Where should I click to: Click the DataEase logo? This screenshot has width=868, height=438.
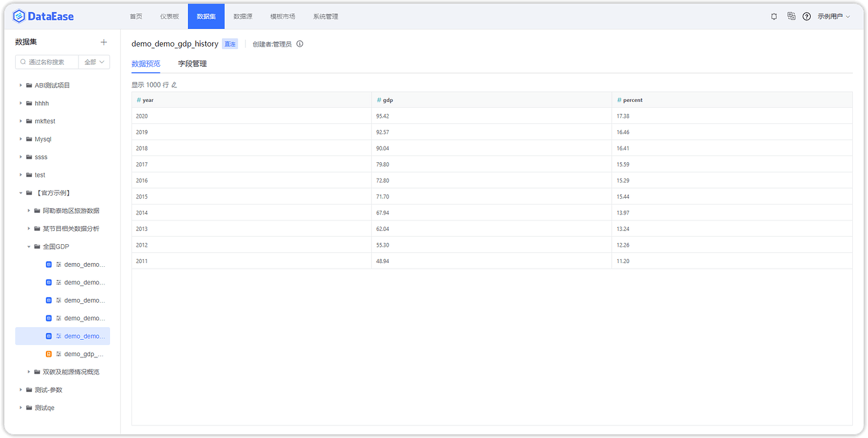coord(44,16)
